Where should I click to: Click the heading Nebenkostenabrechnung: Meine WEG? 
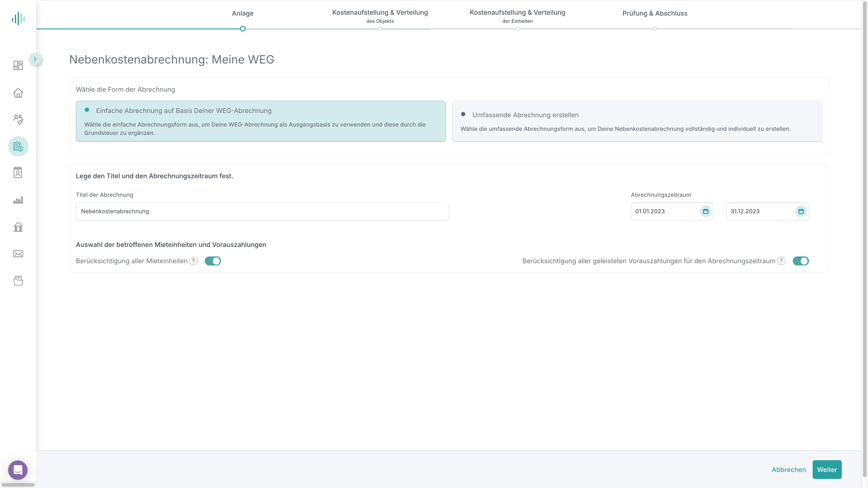click(172, 60)
